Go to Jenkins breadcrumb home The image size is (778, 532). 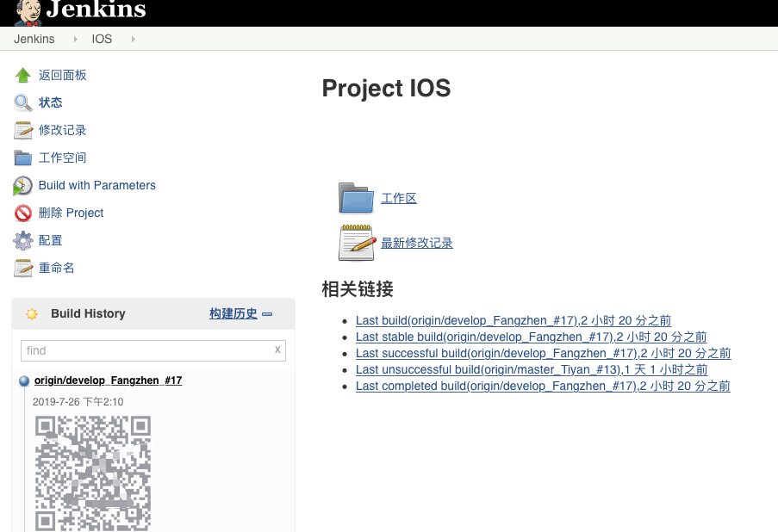coord(34,40)
